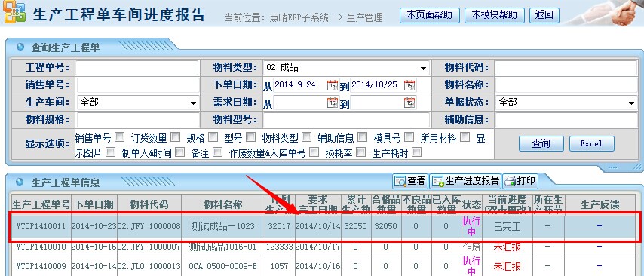Screen dimensions: 644x276
Task: Click the 本页面帮助 button
Action: click(x=430, y=15)
